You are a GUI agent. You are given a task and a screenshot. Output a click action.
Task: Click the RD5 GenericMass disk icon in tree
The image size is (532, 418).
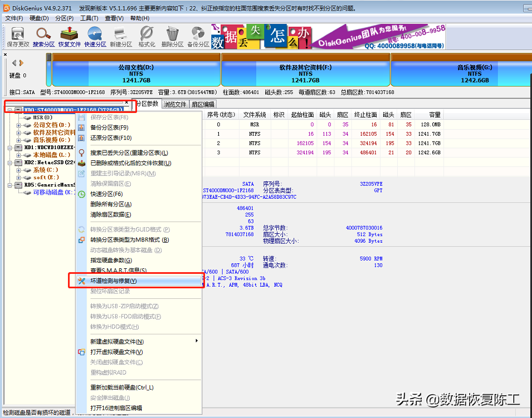[18, 185]
